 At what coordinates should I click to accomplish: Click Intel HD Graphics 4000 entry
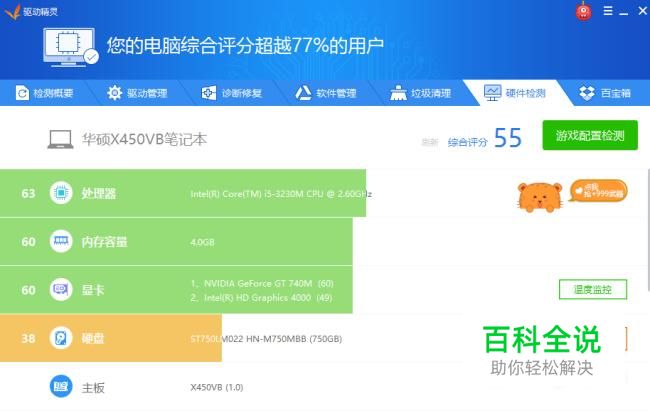(262, 298)
